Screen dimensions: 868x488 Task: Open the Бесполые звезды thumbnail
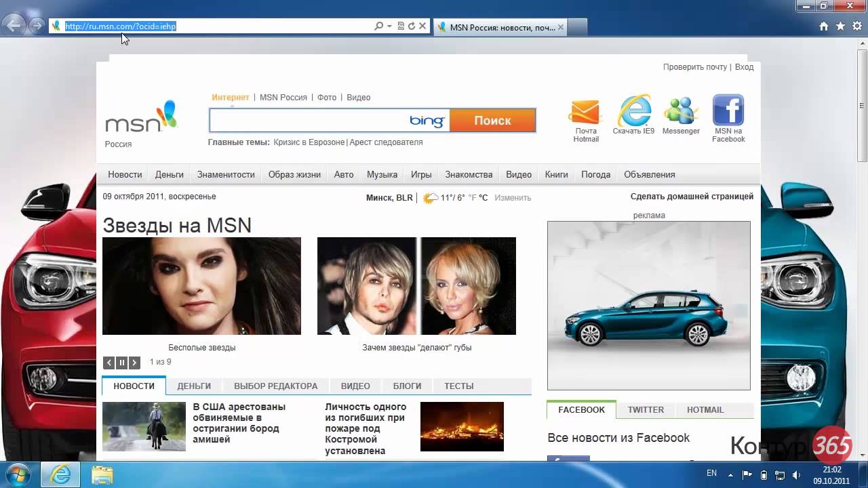(201, 286)
